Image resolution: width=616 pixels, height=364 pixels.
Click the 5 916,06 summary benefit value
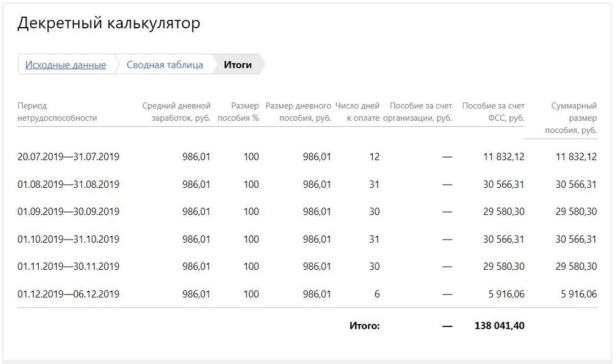tap(578, 294)
